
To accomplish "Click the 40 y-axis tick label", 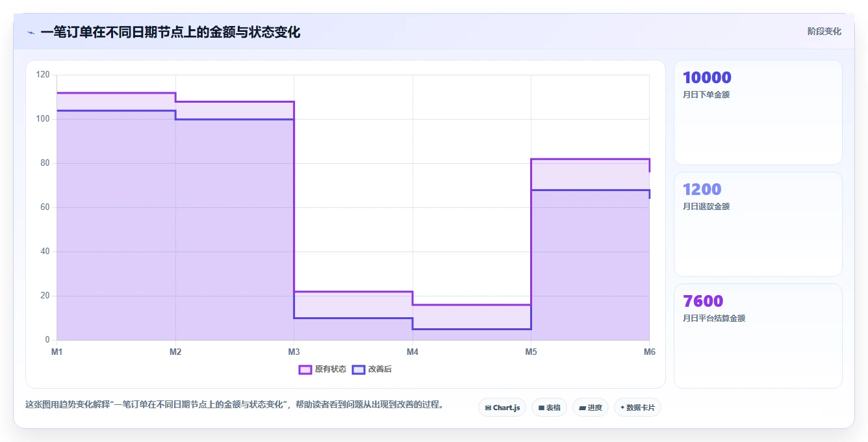I will [45, 252].
